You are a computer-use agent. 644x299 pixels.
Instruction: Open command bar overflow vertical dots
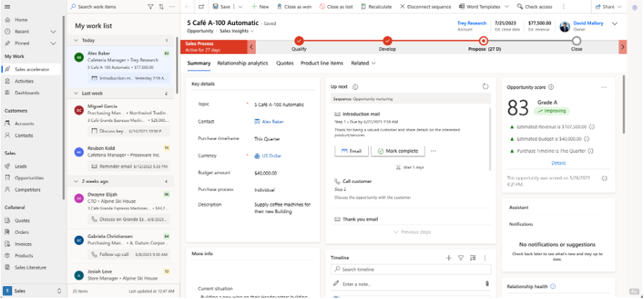[563, 6]
